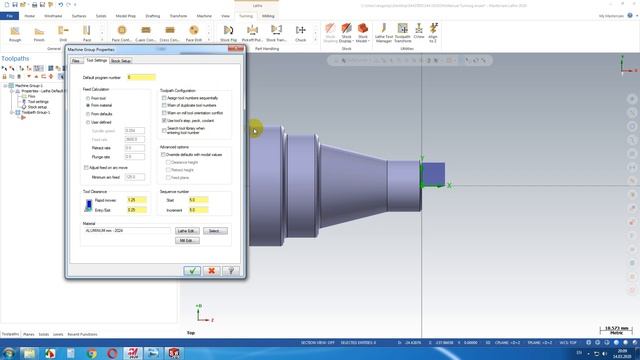Expand the General toolpaths gallery
640x360 pixels.
pyautogui.click(x=102, y=40)
